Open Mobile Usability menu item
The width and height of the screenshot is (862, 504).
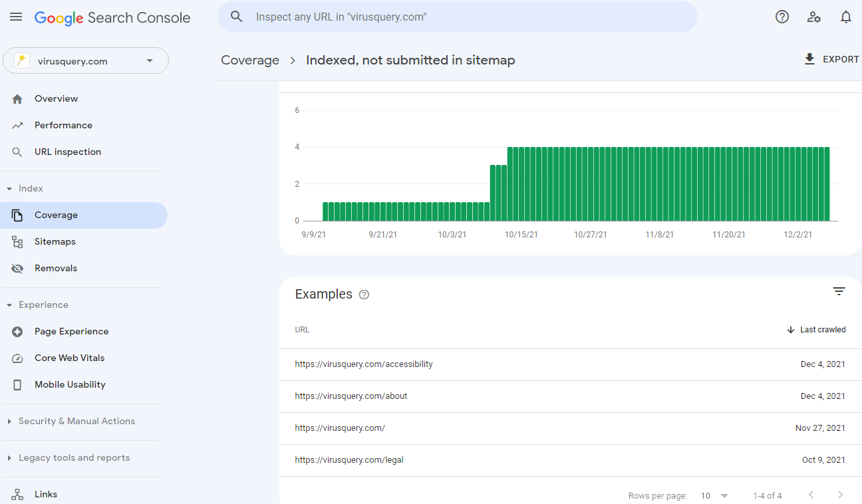[84, 385]
